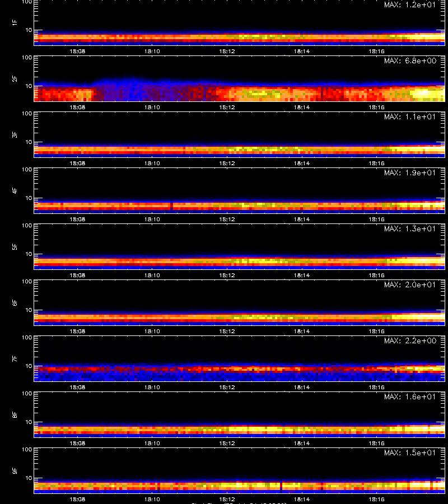Screen dimensions: 448x504
Task: Select the 18:12 tick label under panel 4F
Action: 227,219
